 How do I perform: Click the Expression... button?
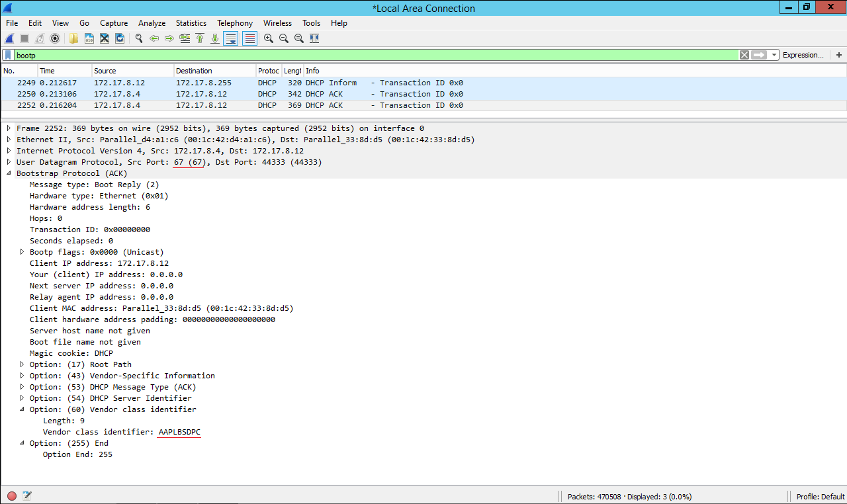click(803, 55)
